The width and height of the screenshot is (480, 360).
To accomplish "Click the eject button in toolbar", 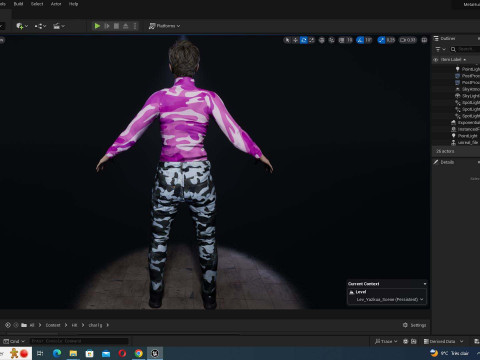I will (x=126, y=26).
